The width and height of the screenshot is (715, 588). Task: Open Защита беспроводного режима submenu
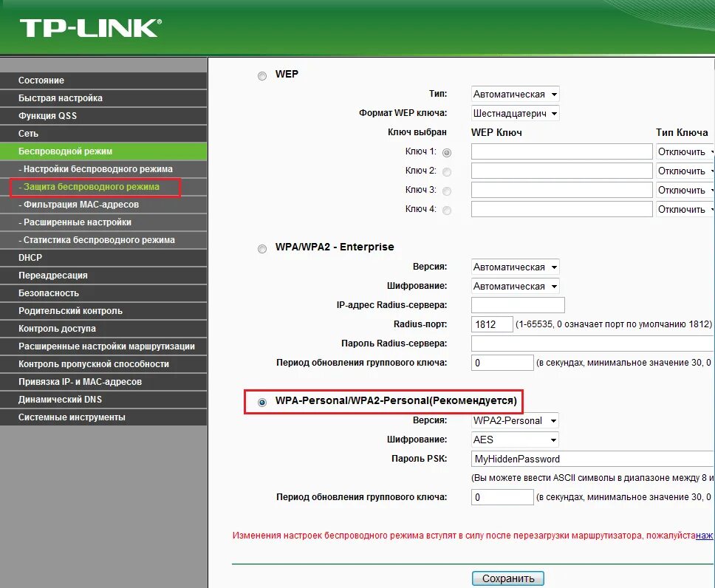pos(103,187)
